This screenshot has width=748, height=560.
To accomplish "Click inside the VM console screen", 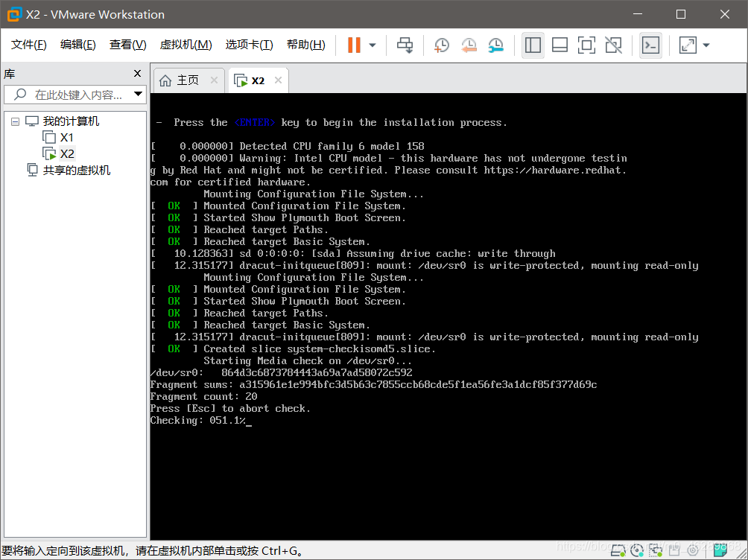I will [x=449, y=316].
